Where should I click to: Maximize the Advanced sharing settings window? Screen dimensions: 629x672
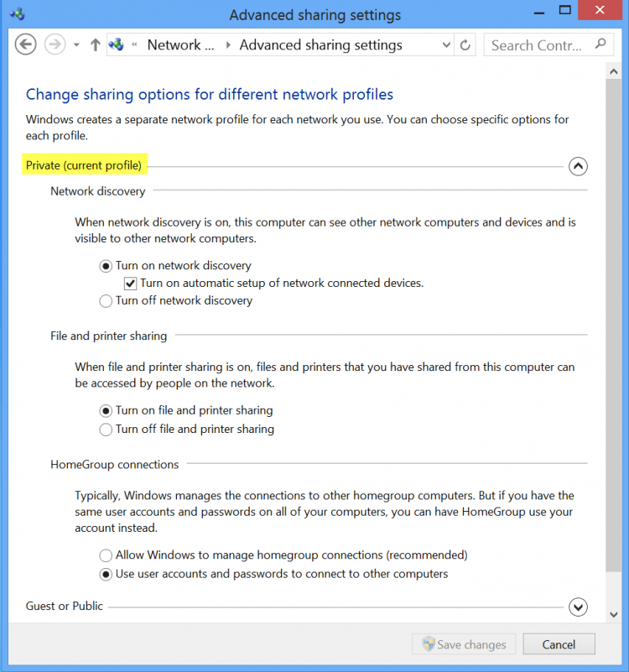point(564,10)
